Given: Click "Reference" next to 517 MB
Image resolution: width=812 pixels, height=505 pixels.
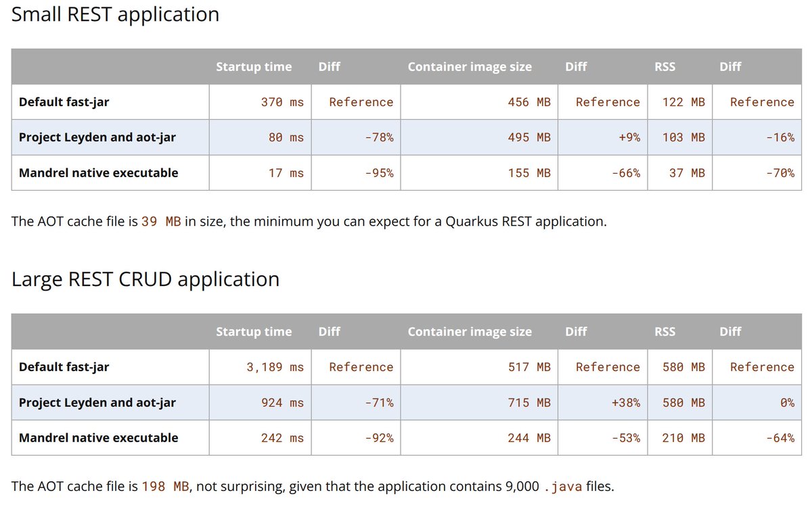Looking at the screenshot, I should point(608,367).
